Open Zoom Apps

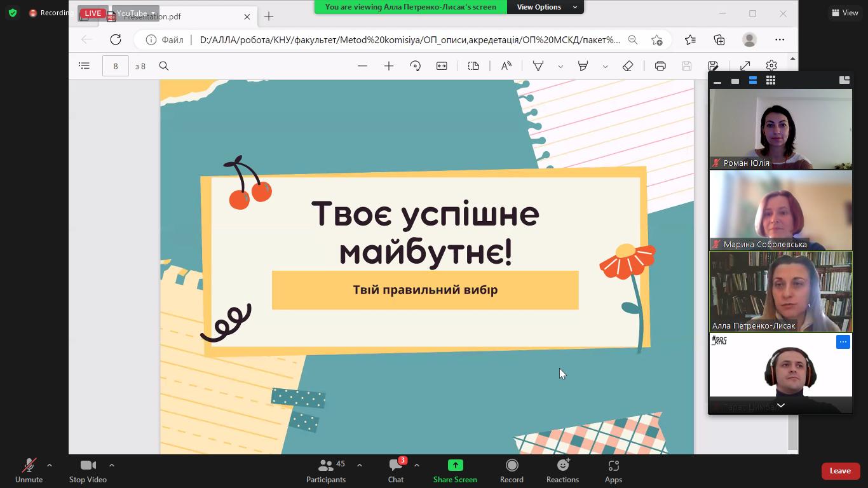pos(613,471)
